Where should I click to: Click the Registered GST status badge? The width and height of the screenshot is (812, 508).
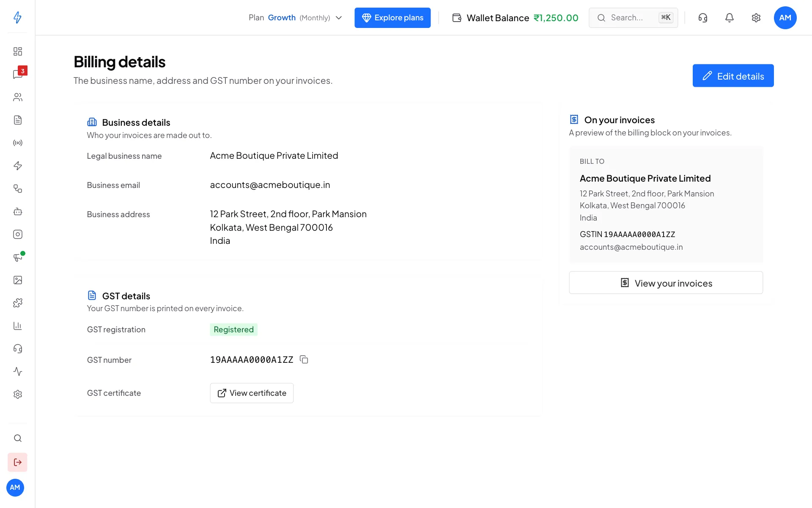click(233, 329)
